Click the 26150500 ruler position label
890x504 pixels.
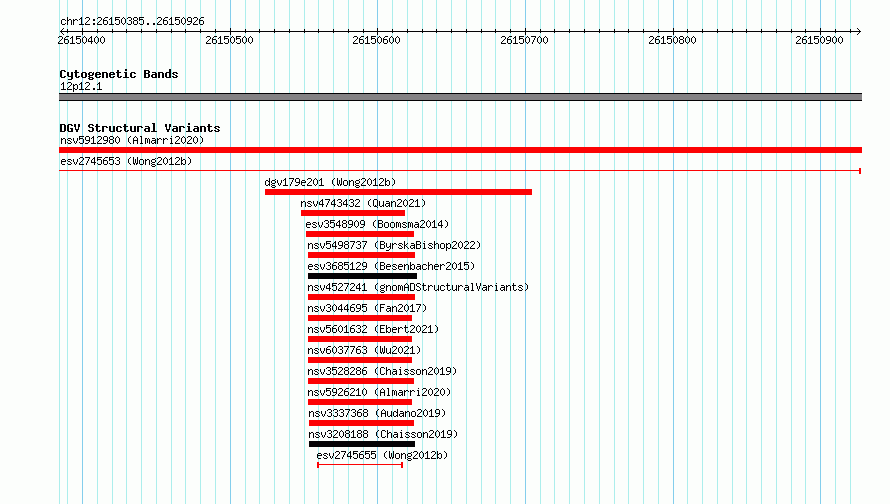(229, 40)
